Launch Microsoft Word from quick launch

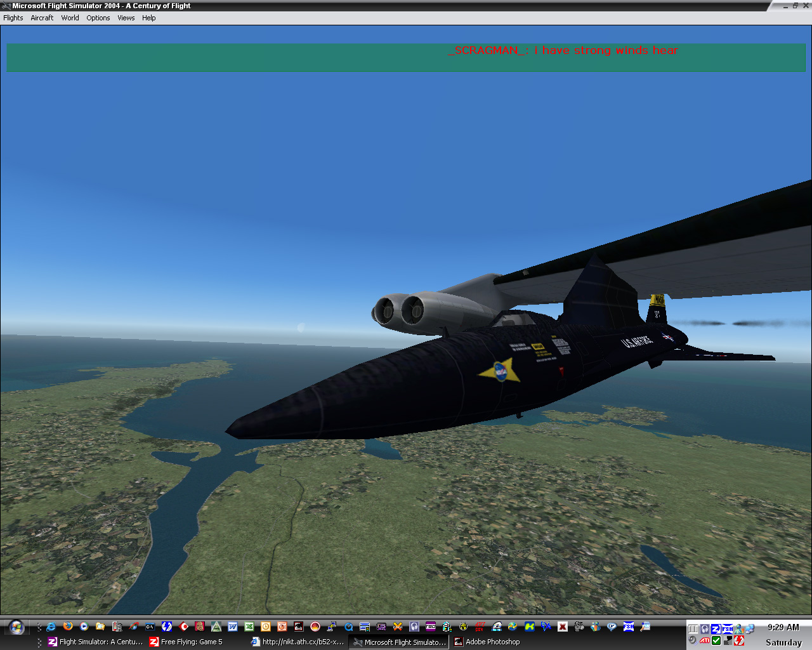point(233,627)
